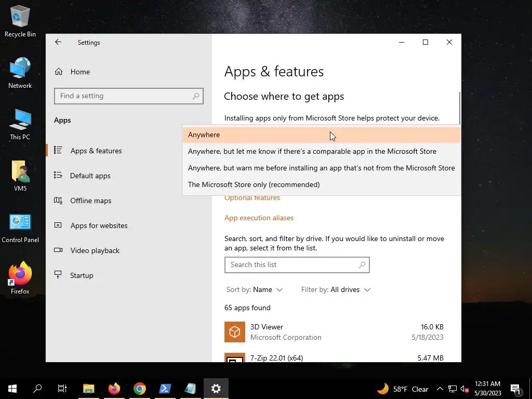This screenshot has height=399, width=532.
Task: Click the Find a setting search field
Action: [x=129, y=96]
